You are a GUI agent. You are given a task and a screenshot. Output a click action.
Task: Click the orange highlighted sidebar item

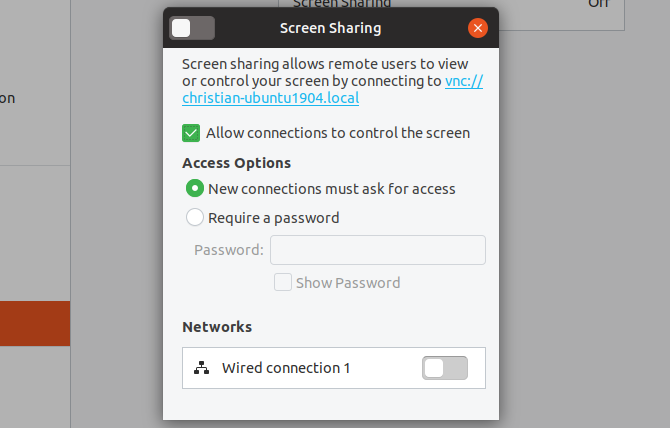[x=35, y=323]
